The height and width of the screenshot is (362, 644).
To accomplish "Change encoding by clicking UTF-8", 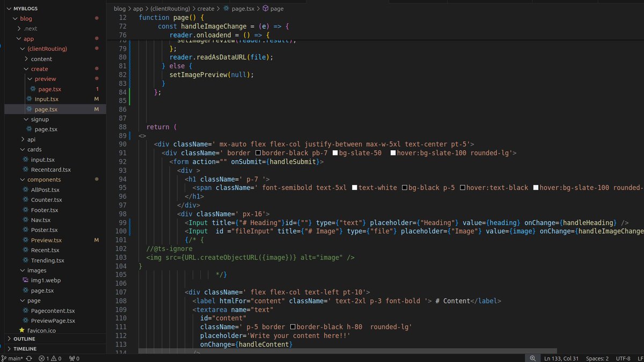I will (x=622, y=358).
